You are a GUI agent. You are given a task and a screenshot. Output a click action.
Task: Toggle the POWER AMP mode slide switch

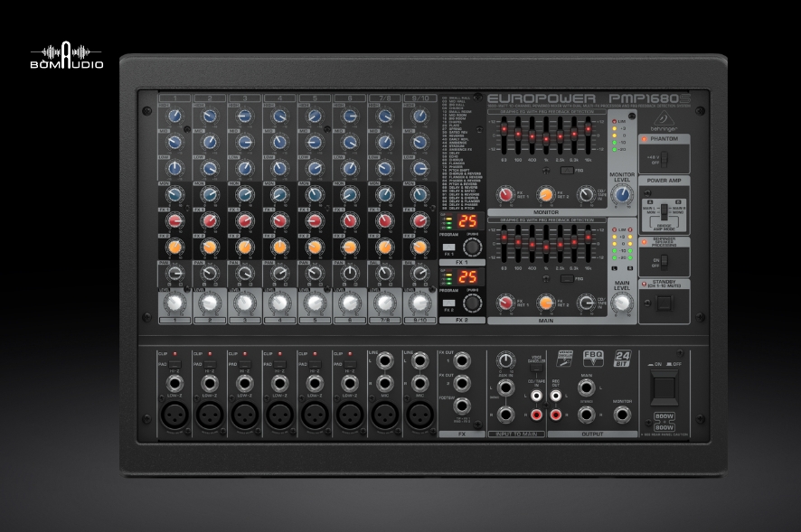coord(664,210)
